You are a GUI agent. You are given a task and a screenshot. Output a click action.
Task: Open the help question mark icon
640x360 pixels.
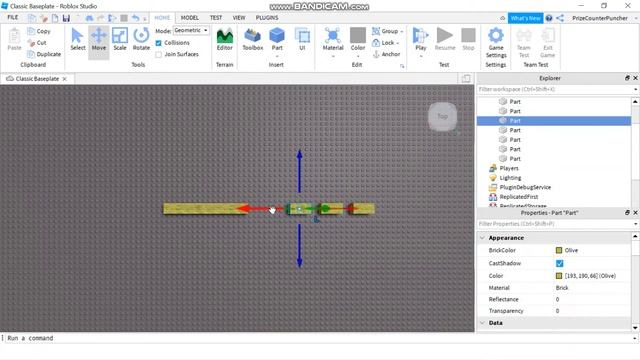tap(549, 18)
